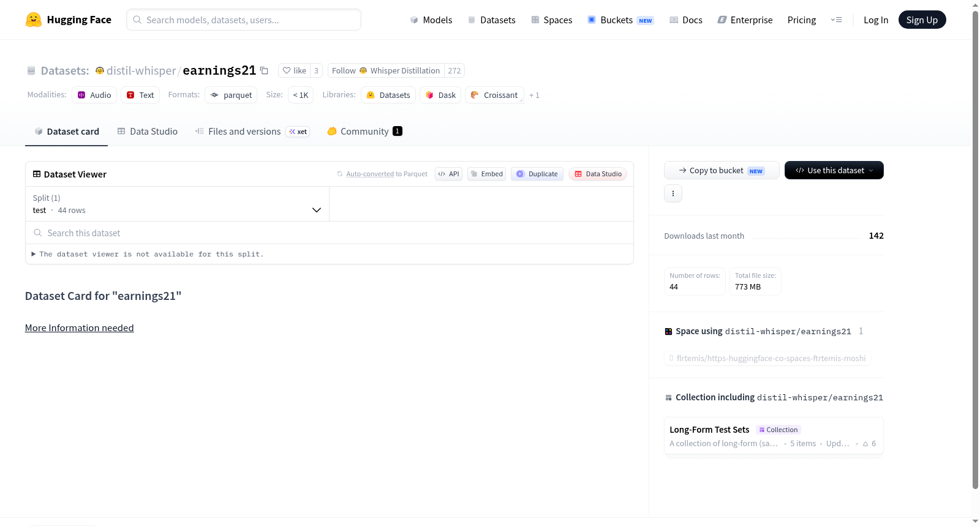Expand the extra navigation menu icon
Viewport: 980px width, 527px height.
[836, 20]
